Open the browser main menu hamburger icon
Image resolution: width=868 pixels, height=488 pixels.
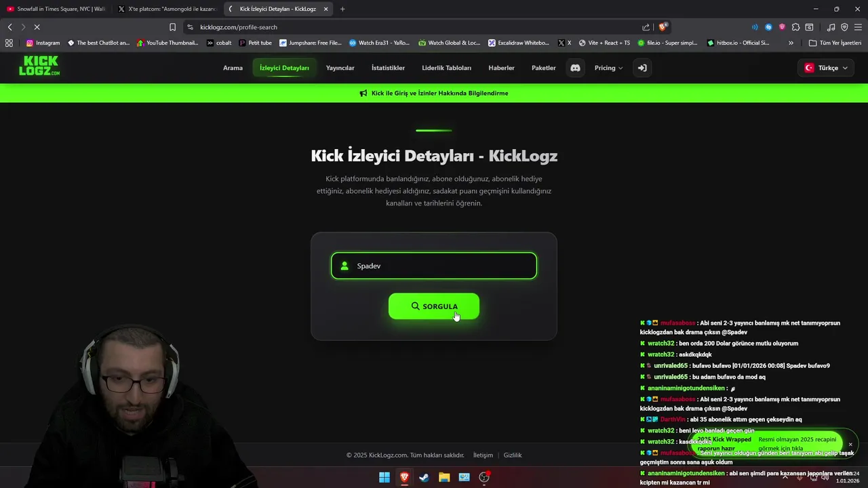[x=858, y=27]
